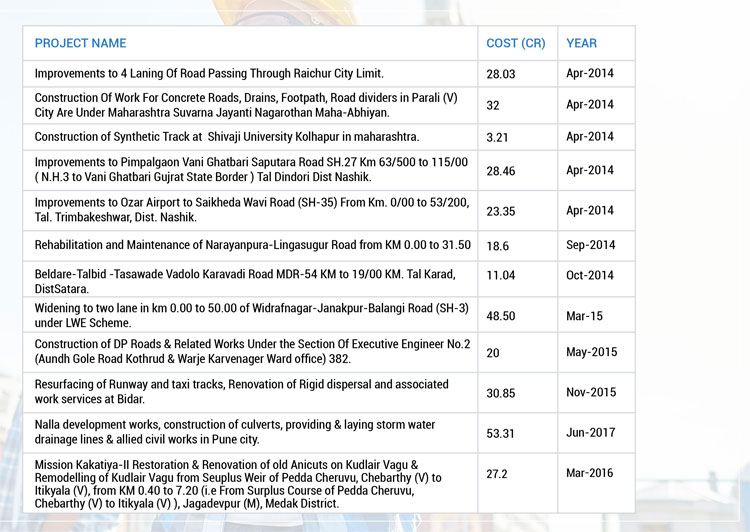750x532 pixels.
Task: Click Apr-2014 in the Parali row
Action: tap(590, 104)
